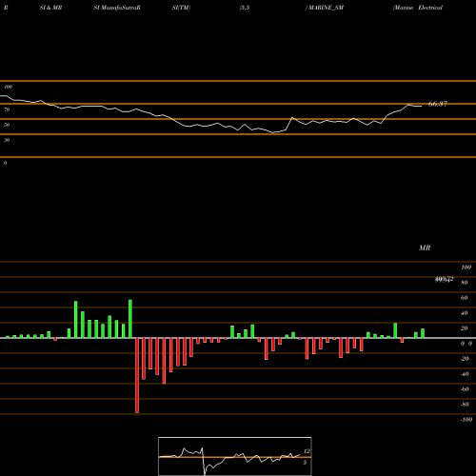The height and width of the screenshot is (476, 476).
Task: Select the overlapping 49.72 MR value label
Action: 444,279
